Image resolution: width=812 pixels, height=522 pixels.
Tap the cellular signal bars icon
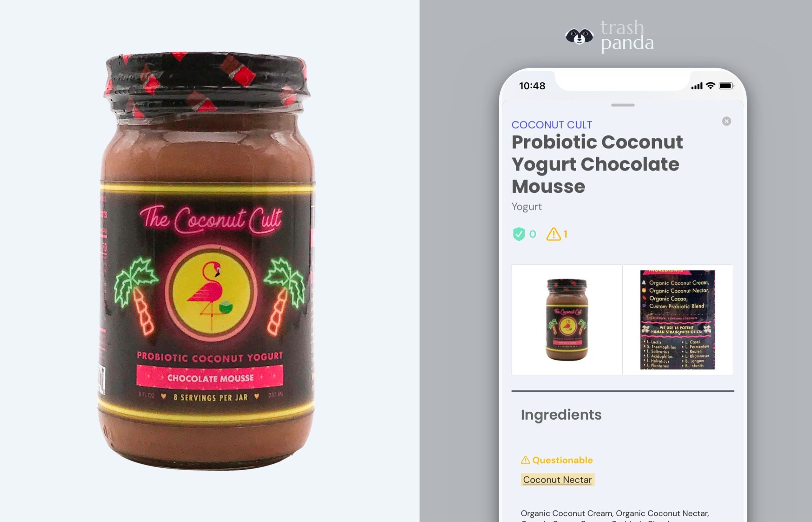697,86
